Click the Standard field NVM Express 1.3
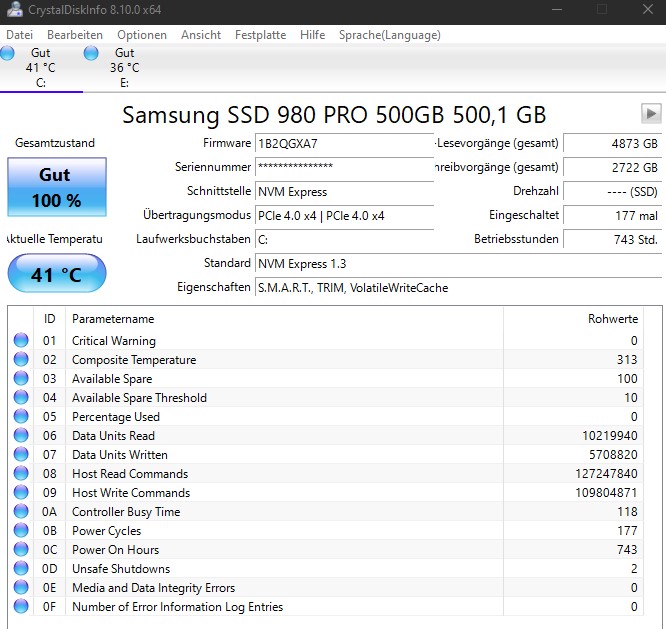 pyautogui.click(x=458, y=263)
